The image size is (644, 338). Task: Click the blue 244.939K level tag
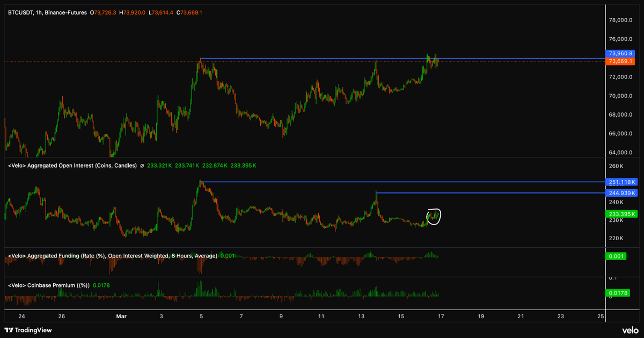621,192
